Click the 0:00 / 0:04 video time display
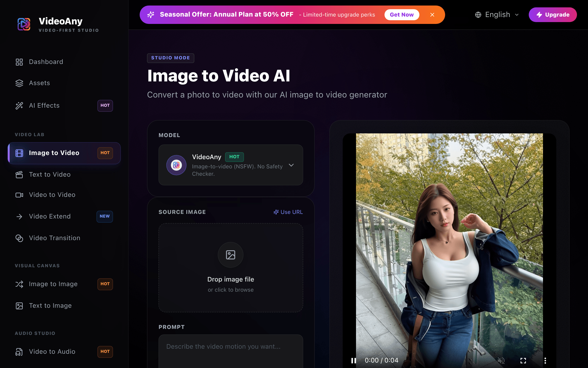This screenshot has width=588, height=368. [x=382, y=360]
